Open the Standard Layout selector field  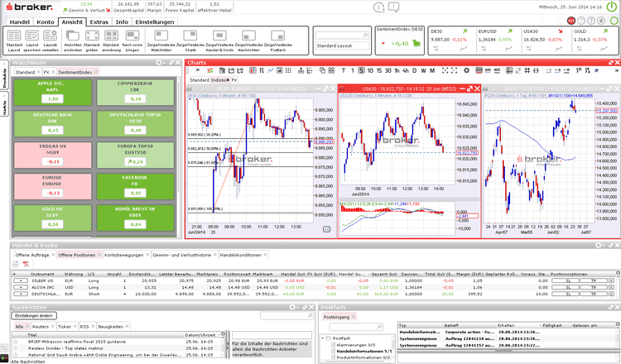(x=342, y=45)
